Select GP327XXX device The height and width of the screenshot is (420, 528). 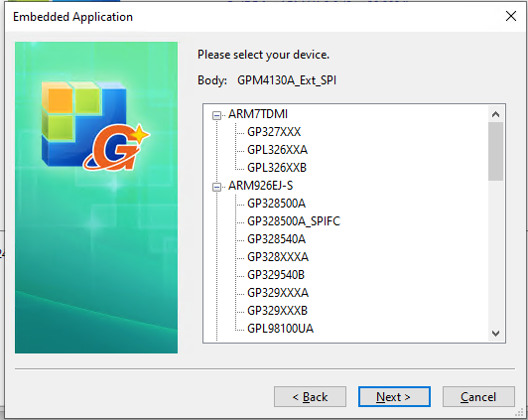274,132
